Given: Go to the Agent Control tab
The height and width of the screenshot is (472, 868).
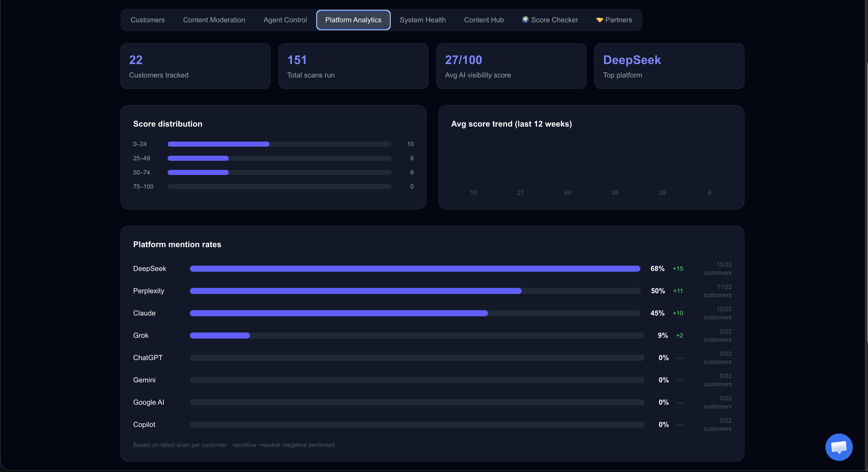Looking at the screenshot, I should [285, 20].
